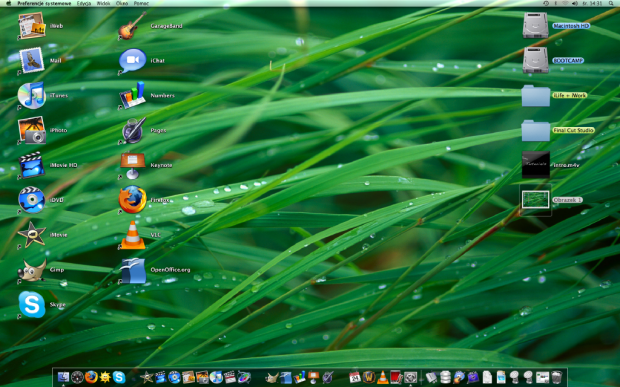Viewport: 620px width, 387px height.
Task: Select the Skype desktop icon
Action: click(32, 304)
